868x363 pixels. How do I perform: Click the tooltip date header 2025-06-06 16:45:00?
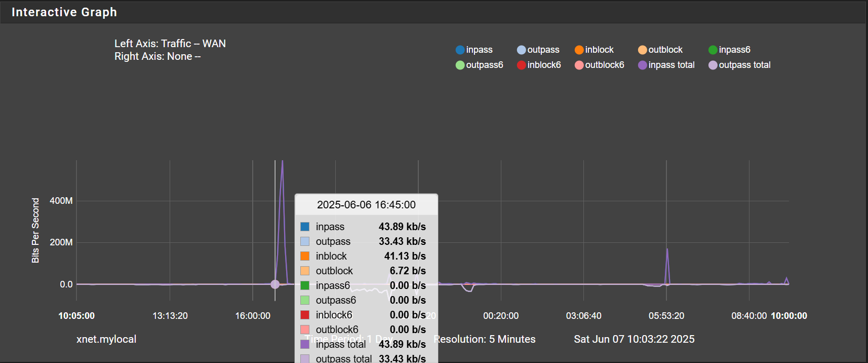(366, 205)
